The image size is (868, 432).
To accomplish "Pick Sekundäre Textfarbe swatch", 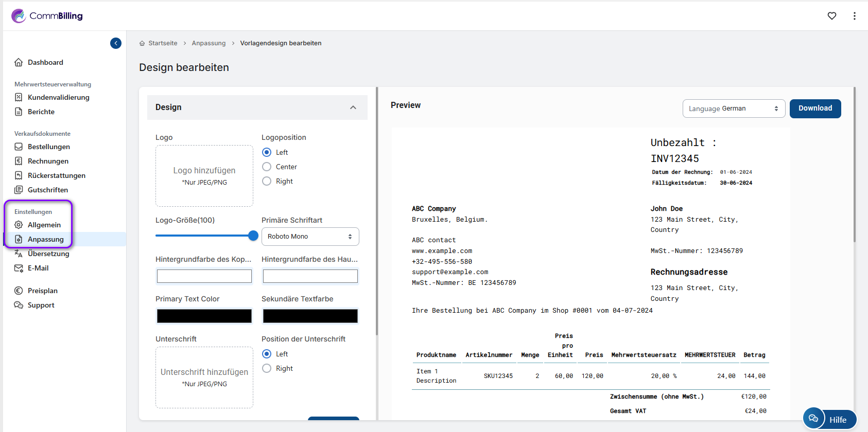I will 310,316.
